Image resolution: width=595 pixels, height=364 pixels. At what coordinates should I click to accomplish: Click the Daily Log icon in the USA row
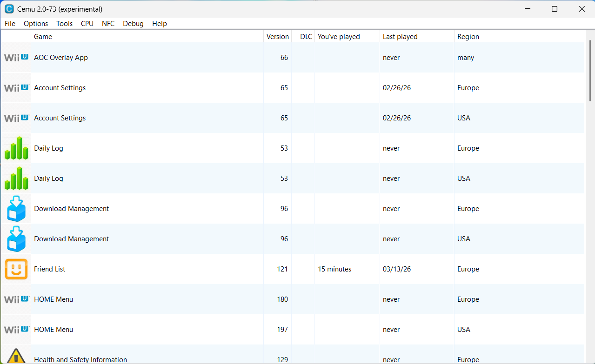tap(16, 179)
